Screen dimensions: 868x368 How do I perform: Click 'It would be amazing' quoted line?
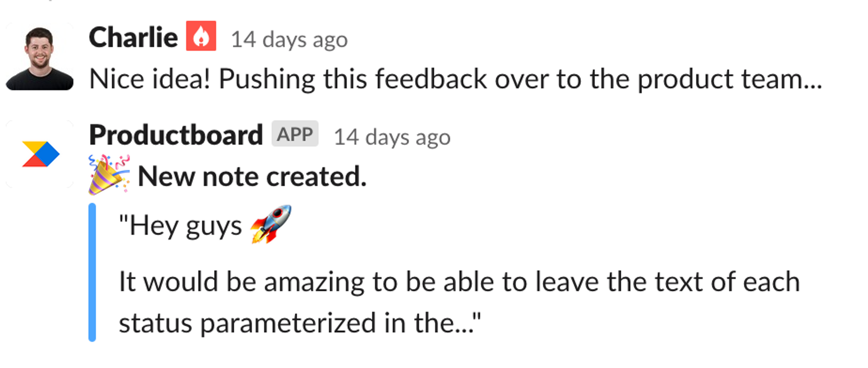coord(460,282)
